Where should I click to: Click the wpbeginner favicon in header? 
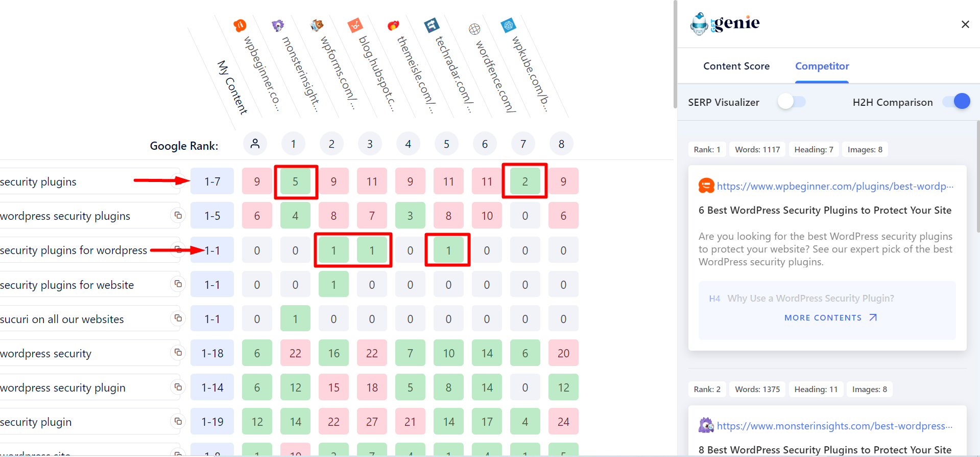pyautogui.click(x=240, y=25)
